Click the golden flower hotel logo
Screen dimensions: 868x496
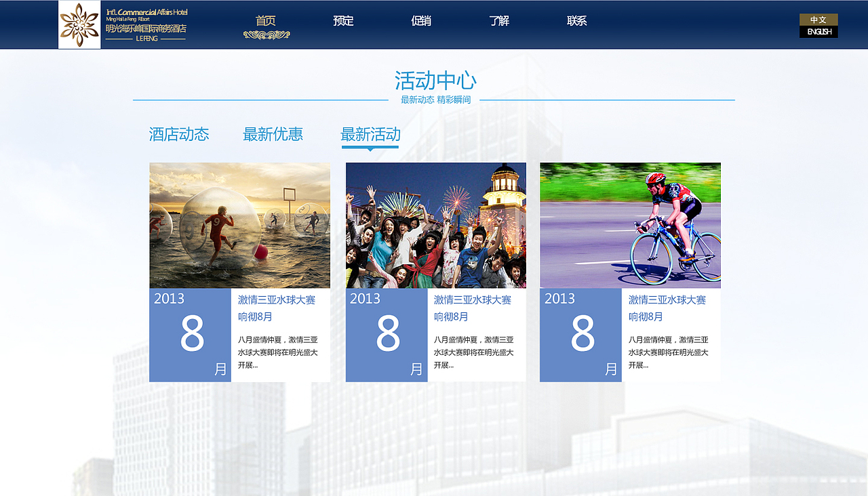(79, 24)
